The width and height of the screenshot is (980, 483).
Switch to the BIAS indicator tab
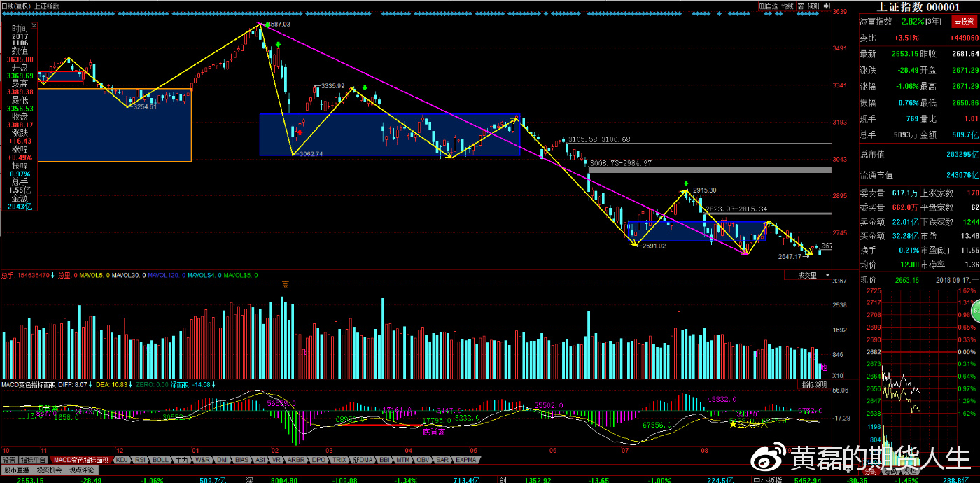pos(242,460)
